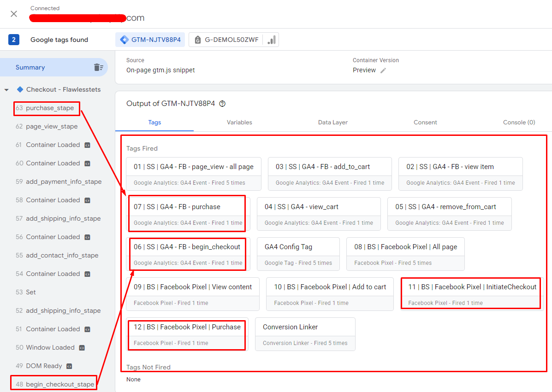Click the pencil icon beside Preview
552x392 pixels.
[383, 70]
